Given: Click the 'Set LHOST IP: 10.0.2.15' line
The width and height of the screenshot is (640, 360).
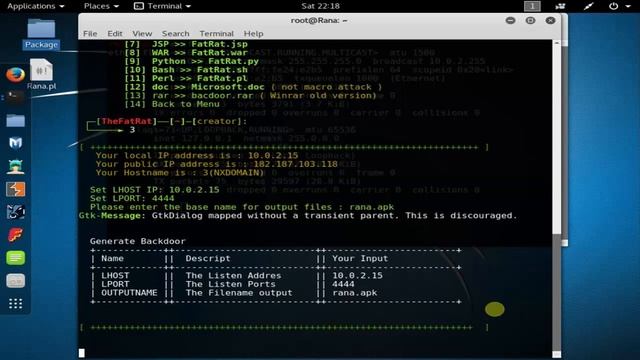Looking at the screenshot, I should click(x=155, y=190).
